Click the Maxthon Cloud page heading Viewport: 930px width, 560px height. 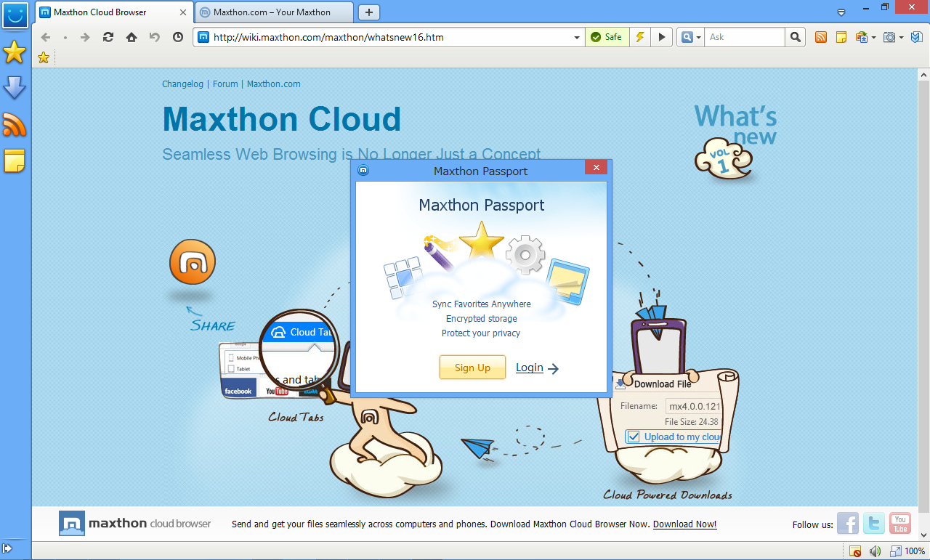[x=282, y=119]
